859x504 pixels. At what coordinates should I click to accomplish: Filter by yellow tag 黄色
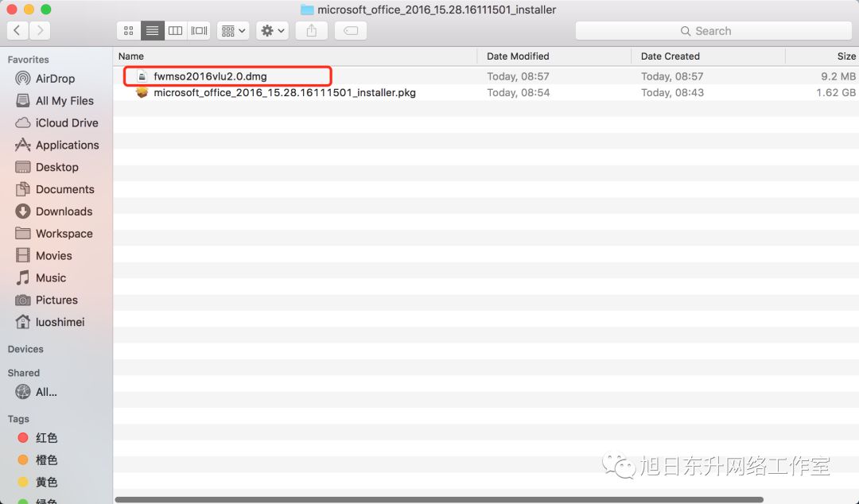[38, 482]
